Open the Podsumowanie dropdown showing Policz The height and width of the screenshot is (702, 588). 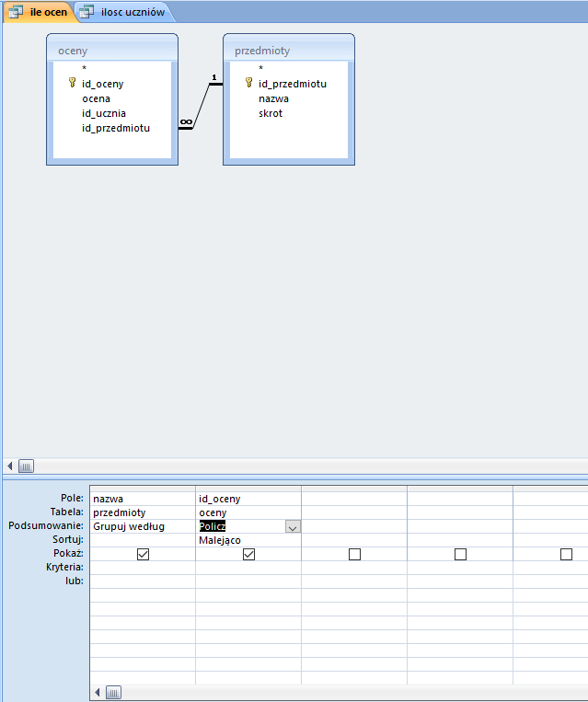point(293,527)
